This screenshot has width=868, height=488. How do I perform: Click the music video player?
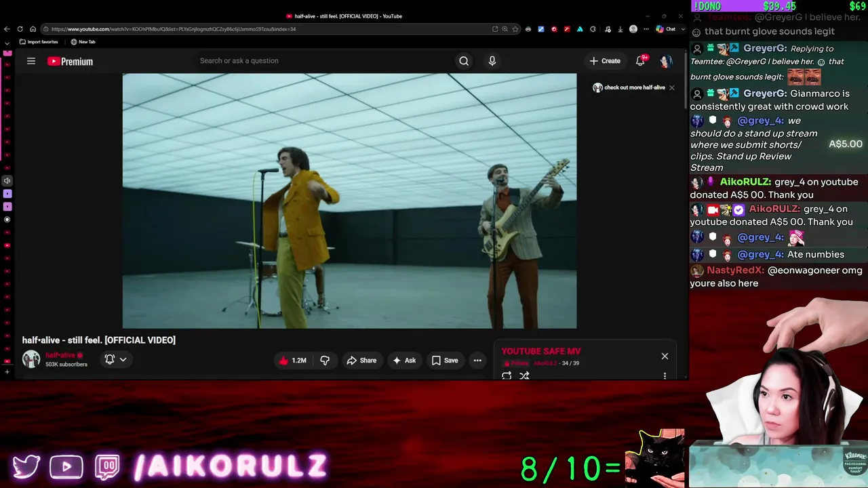(x=349, y=201)
